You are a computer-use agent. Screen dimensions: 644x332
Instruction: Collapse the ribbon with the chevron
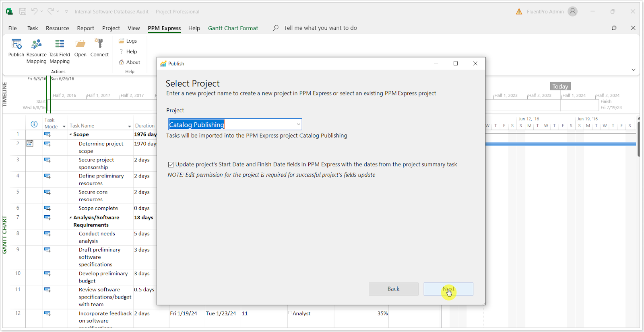click(634, 70)
